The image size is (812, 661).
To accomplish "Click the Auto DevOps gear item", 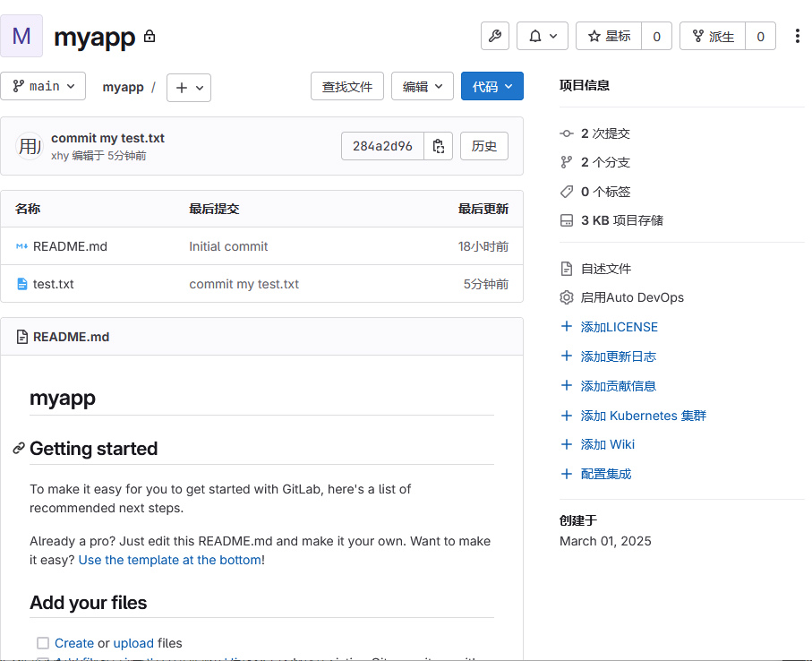I will click(x=632, y=297).
